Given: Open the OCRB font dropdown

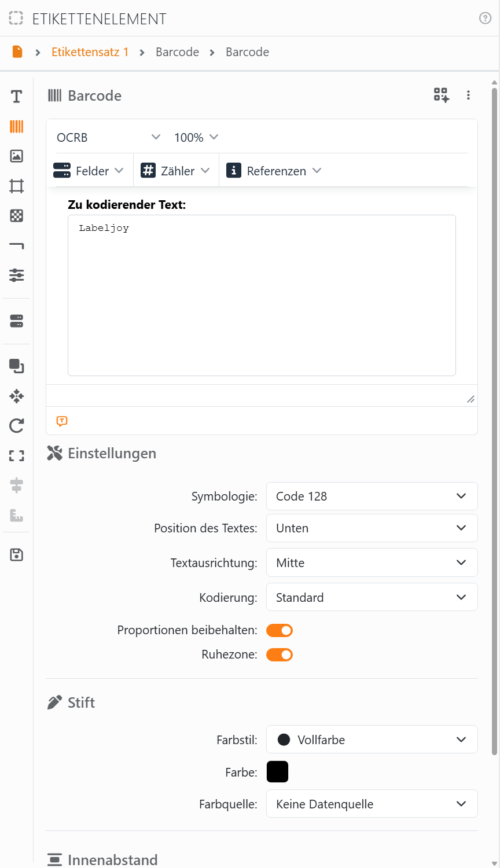Looking at the screenshot, I should tap(108, 137).
